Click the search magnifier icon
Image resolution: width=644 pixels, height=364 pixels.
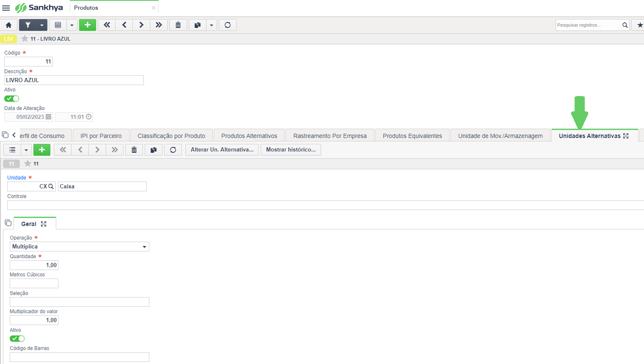(x=625, y=25)
